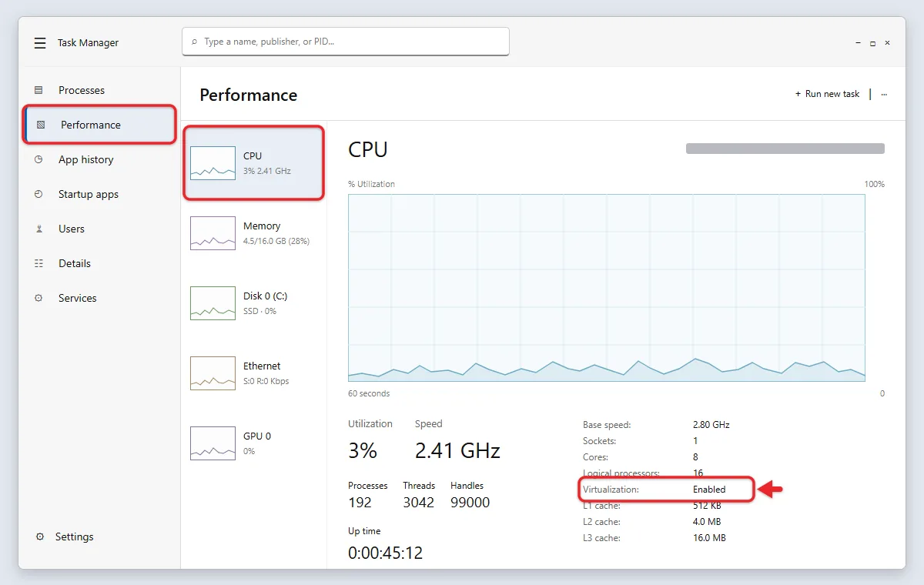Select the Disk 0 (C:) mini graph

(x=213, y=303)
